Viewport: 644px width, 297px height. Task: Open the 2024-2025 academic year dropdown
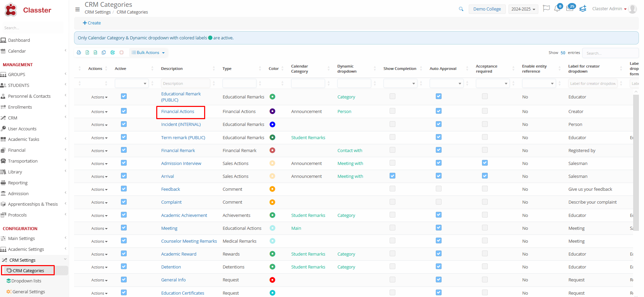523,9
